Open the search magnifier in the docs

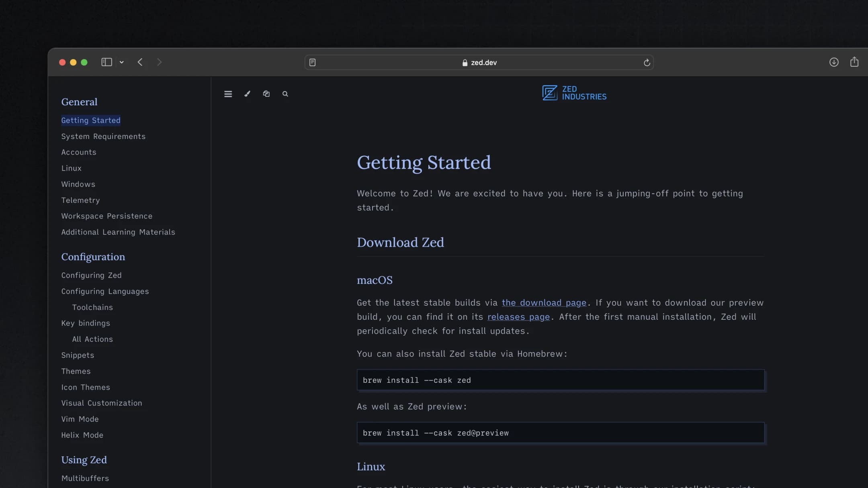point(285,94)
